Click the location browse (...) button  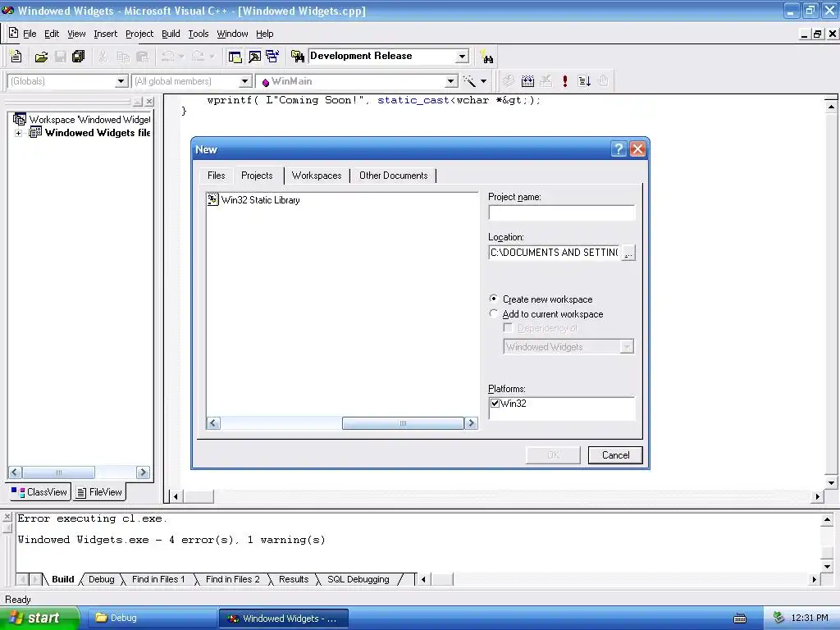pos(628,253)
